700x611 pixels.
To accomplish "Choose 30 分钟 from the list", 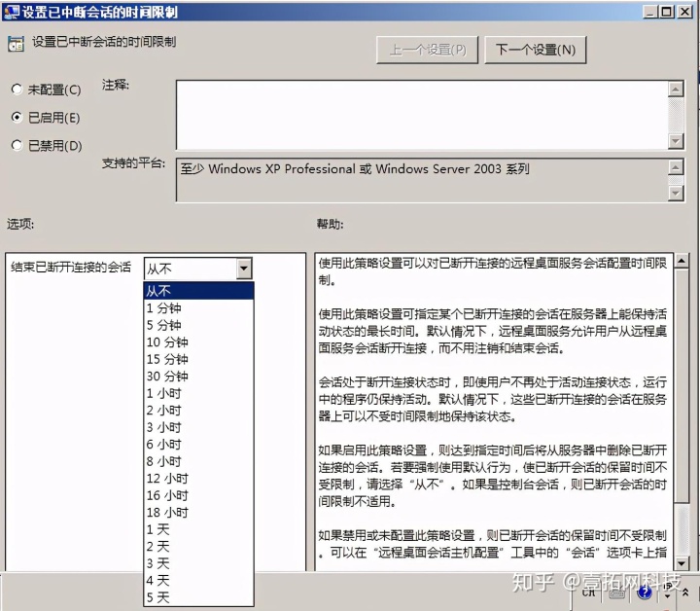I will (198, 377).
